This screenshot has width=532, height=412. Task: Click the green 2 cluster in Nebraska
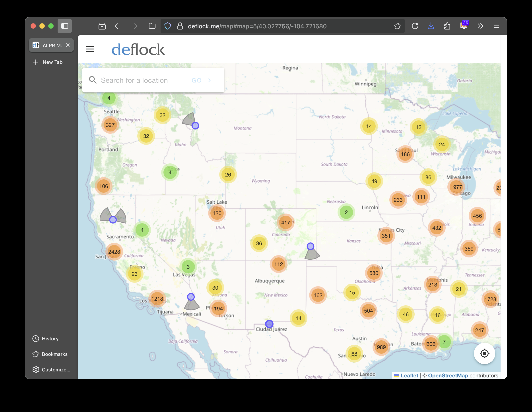pyautogui.click(x=346, y=212)
